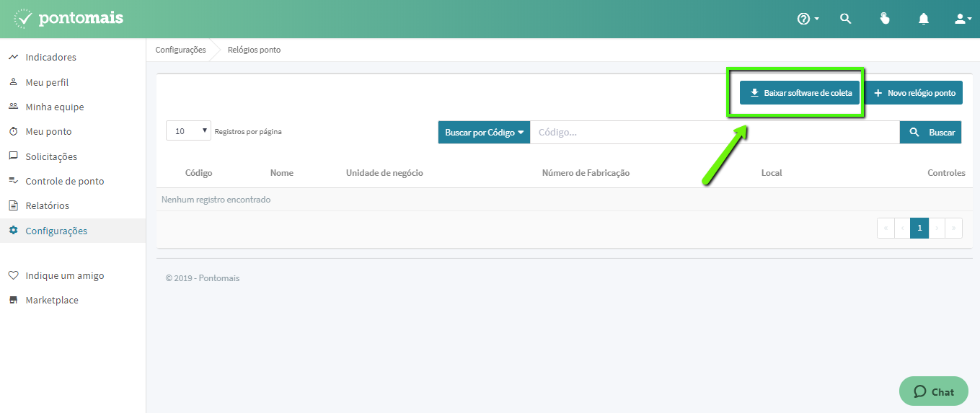Sort by Código column header
This screenshot has width=980, height=413.
pos(198,173)
